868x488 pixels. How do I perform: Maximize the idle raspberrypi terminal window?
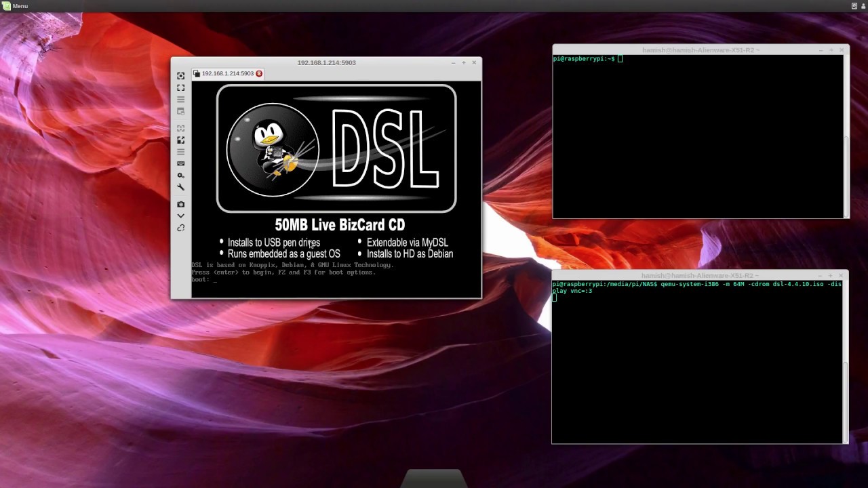click(x=831, y=50)
